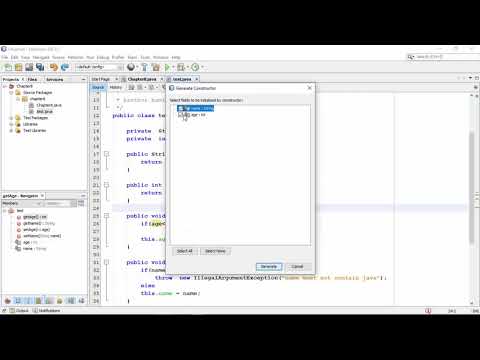The width and height of the screenshot is (480, 360).
Task: Select test.java in the Projects tree
Action: 45,111
